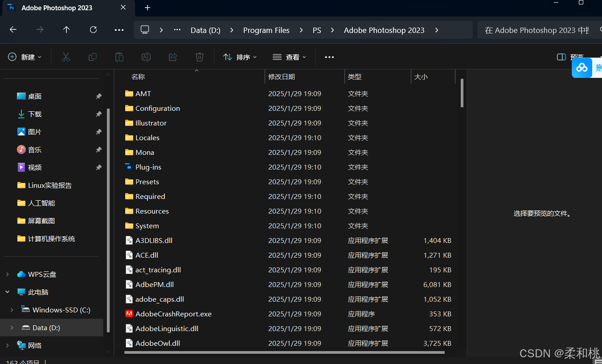Open the three-dot menu beside the Refresh button
This screenshot has width=602, height=364.
(119, 30)
